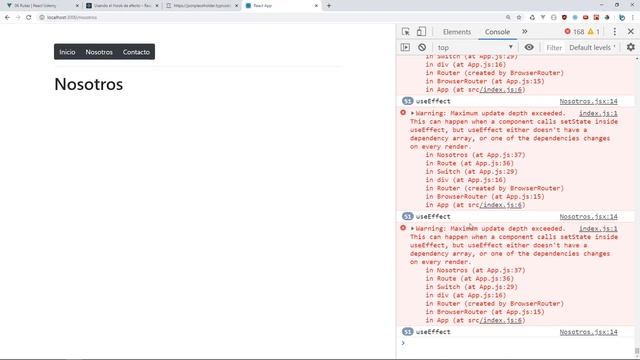Viewport: 640px width, 360px height.
Task: Bookmark this page with star icon
Action: point(519,18)
